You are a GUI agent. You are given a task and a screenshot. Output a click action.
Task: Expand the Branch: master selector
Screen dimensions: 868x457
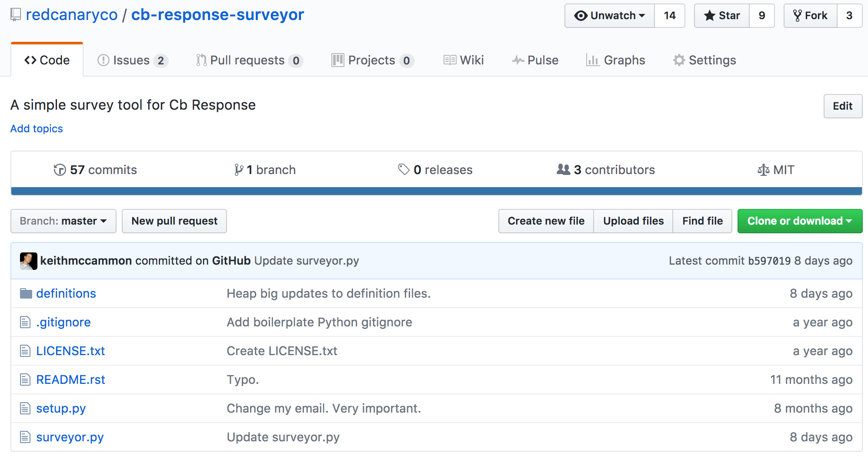(x=63, y=221)
